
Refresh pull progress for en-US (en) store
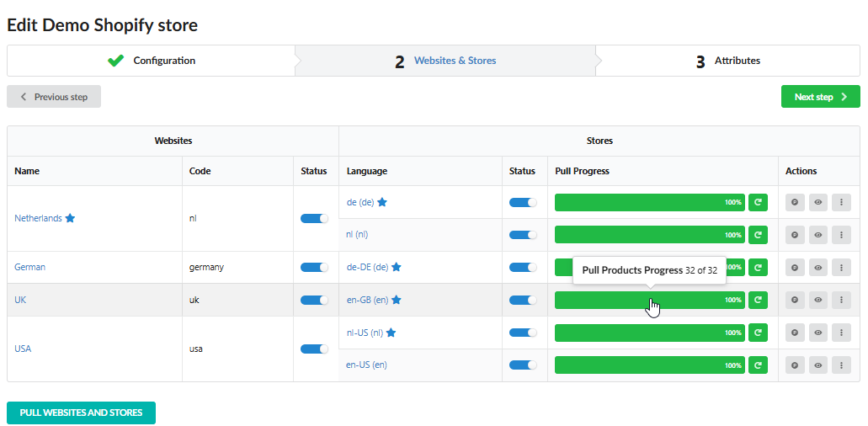pyautogui.click(x=758, y=365)
